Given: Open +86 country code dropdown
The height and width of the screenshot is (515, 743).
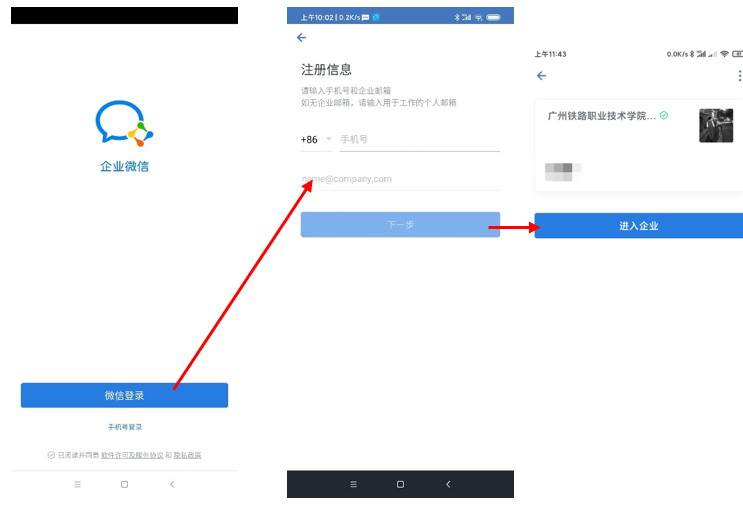Looking at the screenshot, I should (316, 139).
